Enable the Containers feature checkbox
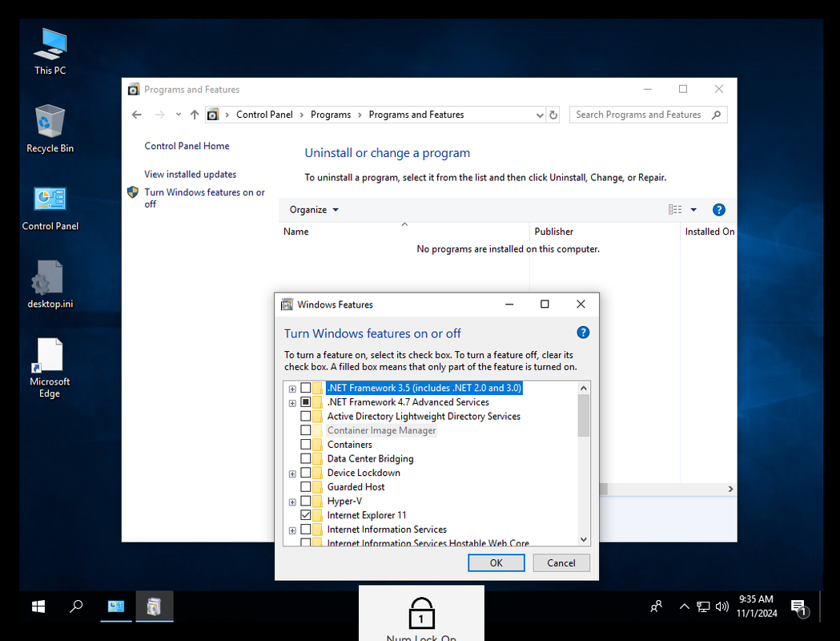 pyautogui.click(x=305, y=445)
